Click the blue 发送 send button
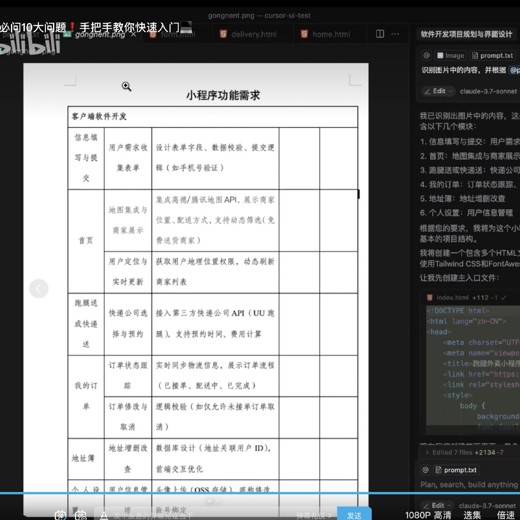Screen dimensions: 520x520 354,514
